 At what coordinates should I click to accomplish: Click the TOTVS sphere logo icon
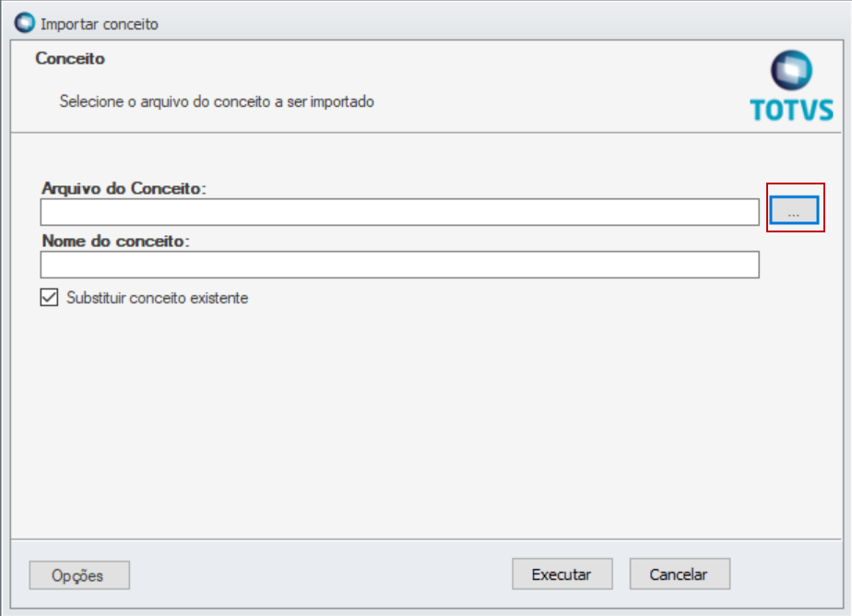click(791, 70)
